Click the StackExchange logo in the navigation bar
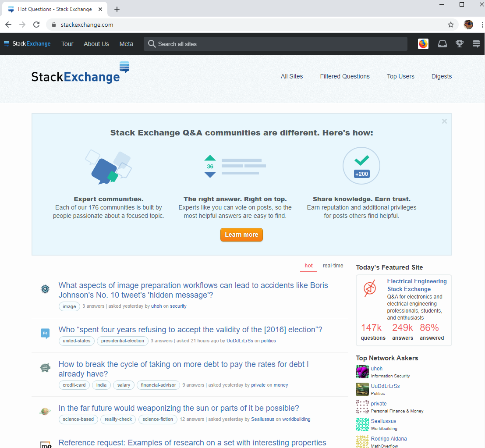 coord(27,43)
